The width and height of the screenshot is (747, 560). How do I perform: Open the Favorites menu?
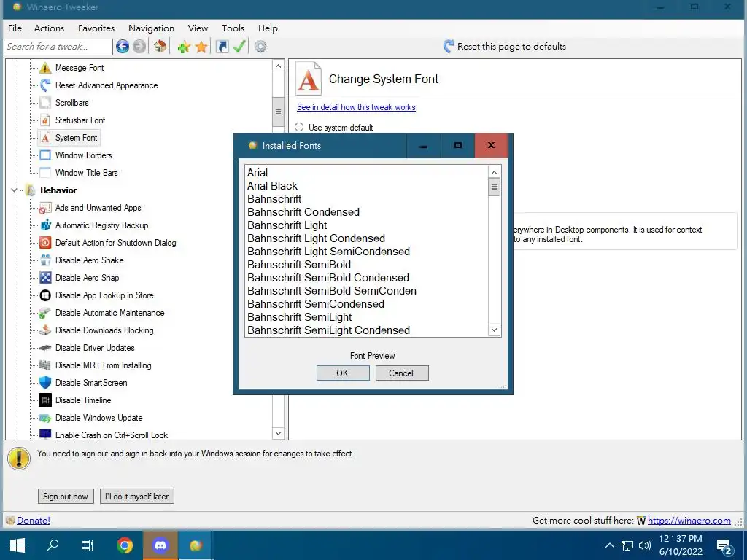click(x=96, y=28)
